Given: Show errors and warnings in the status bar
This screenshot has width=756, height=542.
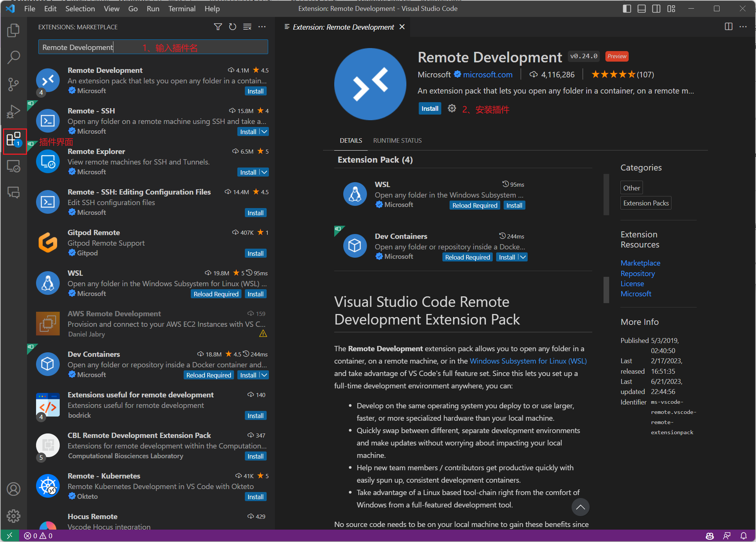Looking at the screenshot, I should point(38,536).
